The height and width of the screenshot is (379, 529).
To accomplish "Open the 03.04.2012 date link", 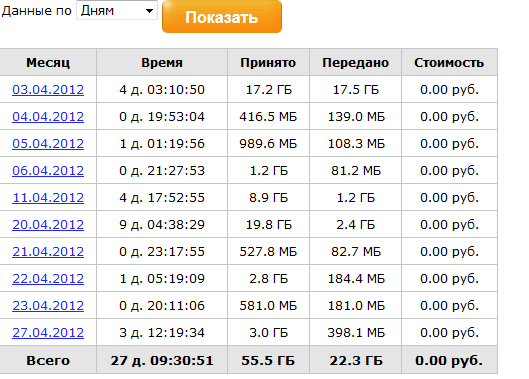I will pyautogui.click(x=48, y=89).
